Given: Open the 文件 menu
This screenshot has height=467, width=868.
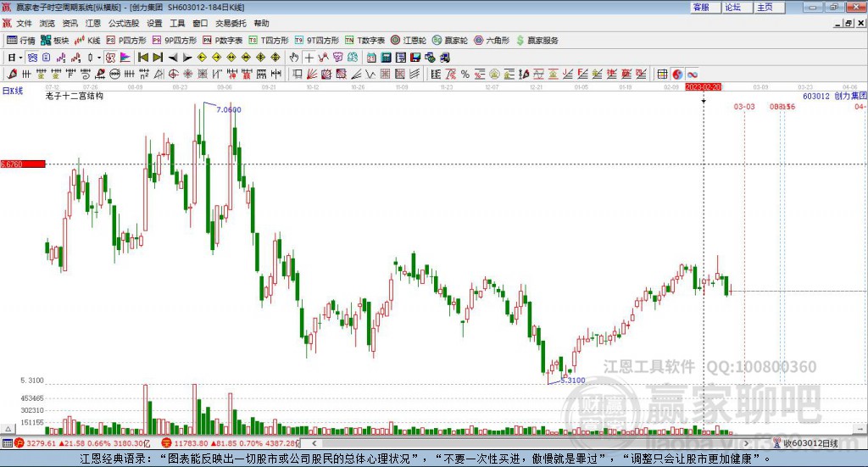Looking at the screenshot, I should click(24, 23).
